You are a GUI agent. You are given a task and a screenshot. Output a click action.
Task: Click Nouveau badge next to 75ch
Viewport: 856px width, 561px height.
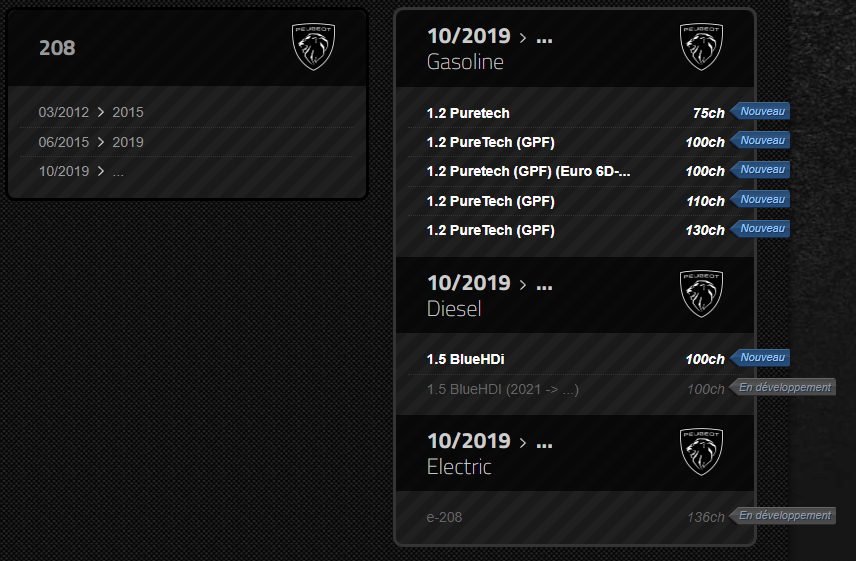point(760,111)
